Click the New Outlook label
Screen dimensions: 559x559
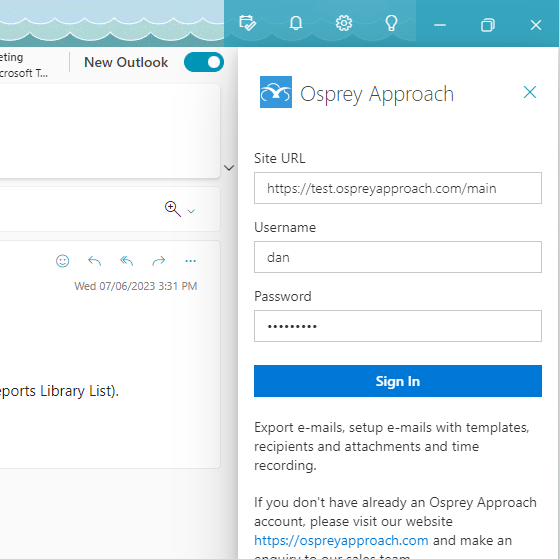pyautogui.click(x=126, y=62)
